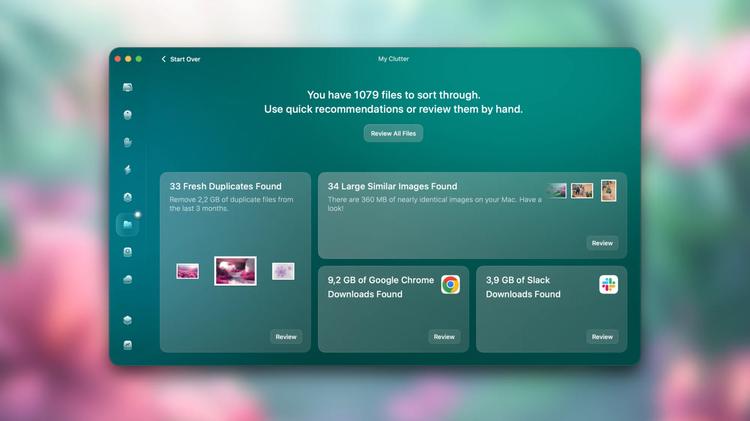The width and height of the screenshot is (750, 421).
Task: Click 'You have 1079 files to sort through' text
Action: point(393,95)
